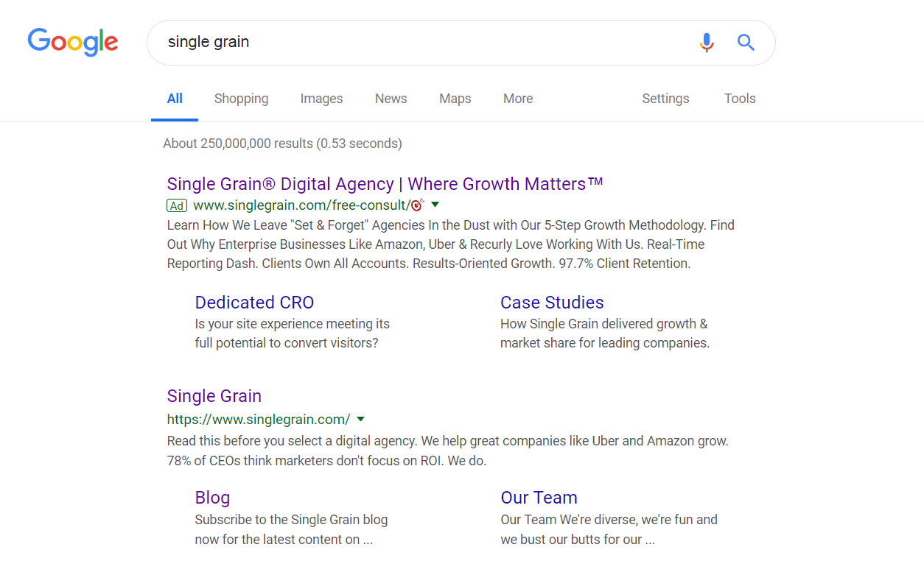The image size is (924, 561).
Task: Open the Case Studies sitelink
Action: (552, 303)
